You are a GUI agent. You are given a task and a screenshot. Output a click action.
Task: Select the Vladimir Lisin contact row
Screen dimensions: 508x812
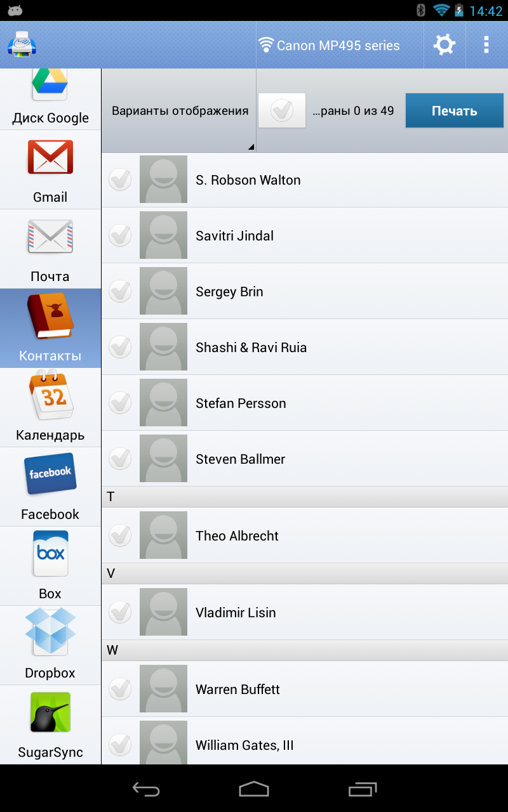[305, 612]
